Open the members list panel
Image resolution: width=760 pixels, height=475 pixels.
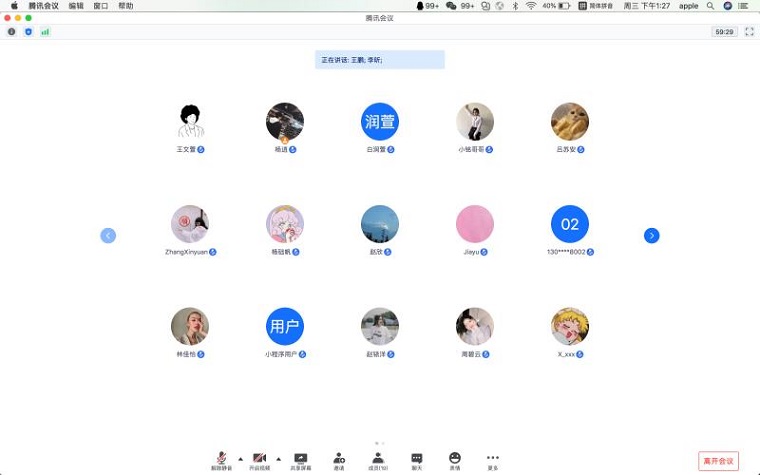378,458
